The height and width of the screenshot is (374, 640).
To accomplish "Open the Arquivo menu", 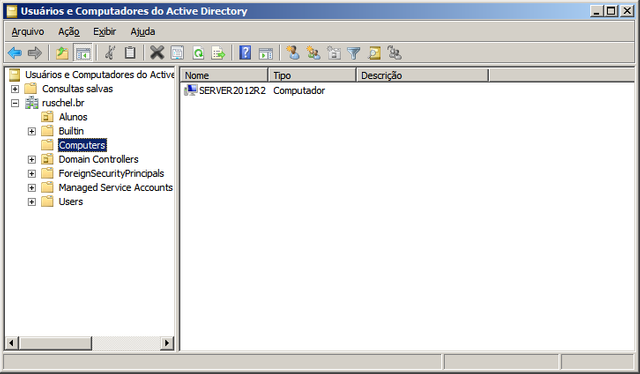I will click(x=28, y=31).
